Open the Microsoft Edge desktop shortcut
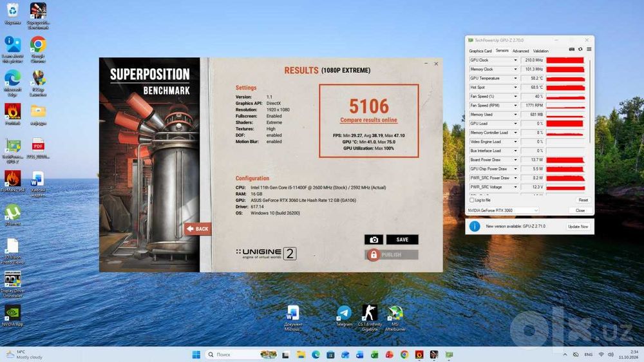The height and width of the screenshot is (362, 644). click(13, 83)
